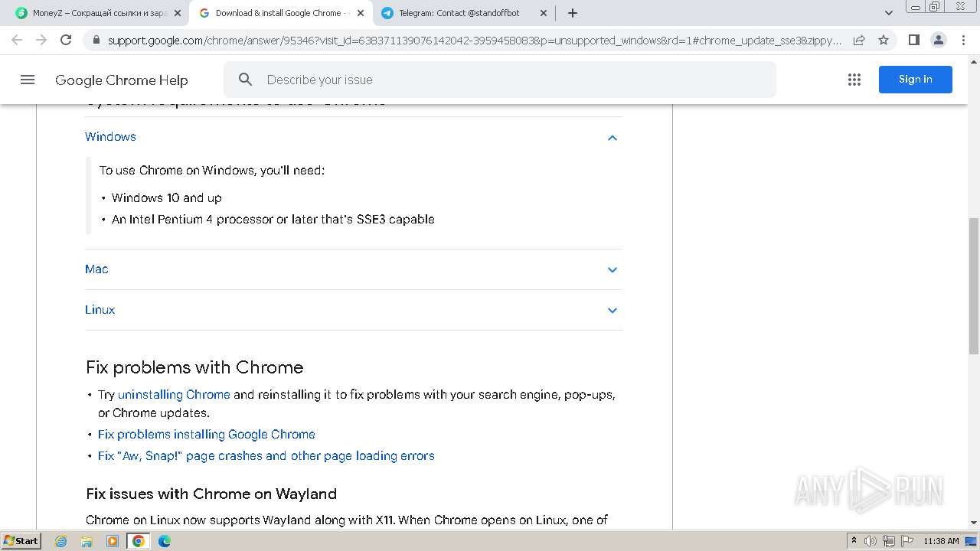Switch to the MoneyZ tab
Viewport: 980px width, 551px height.
(x=98, y=13)
